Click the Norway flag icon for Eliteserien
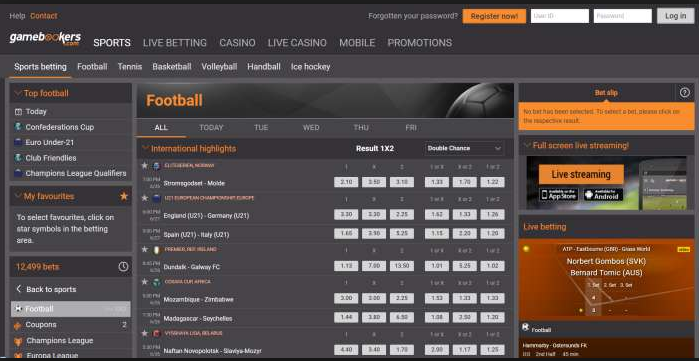 (156, 166)
